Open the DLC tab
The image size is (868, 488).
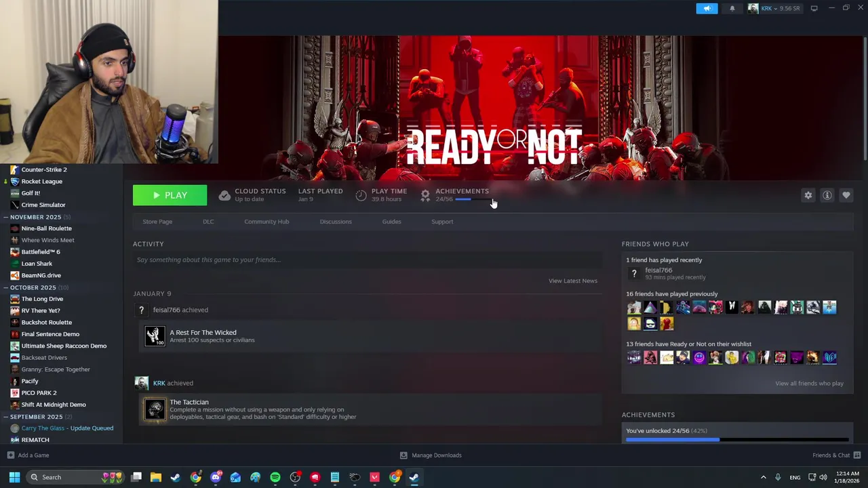208,222
